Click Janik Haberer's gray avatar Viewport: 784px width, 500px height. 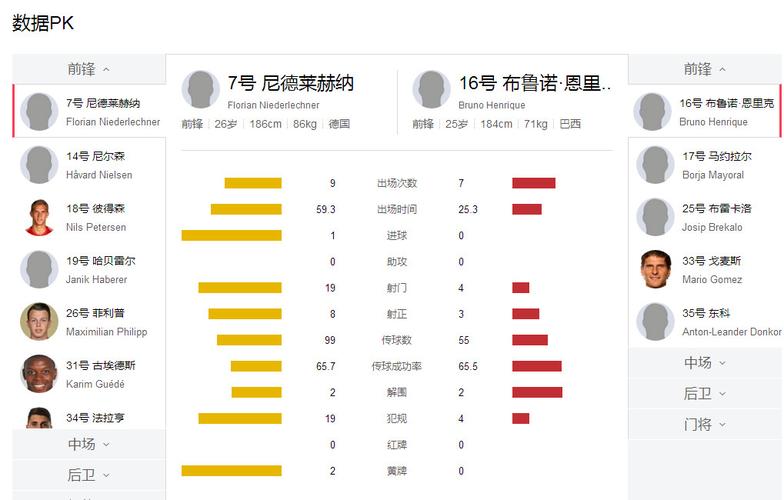pos(39,269)
